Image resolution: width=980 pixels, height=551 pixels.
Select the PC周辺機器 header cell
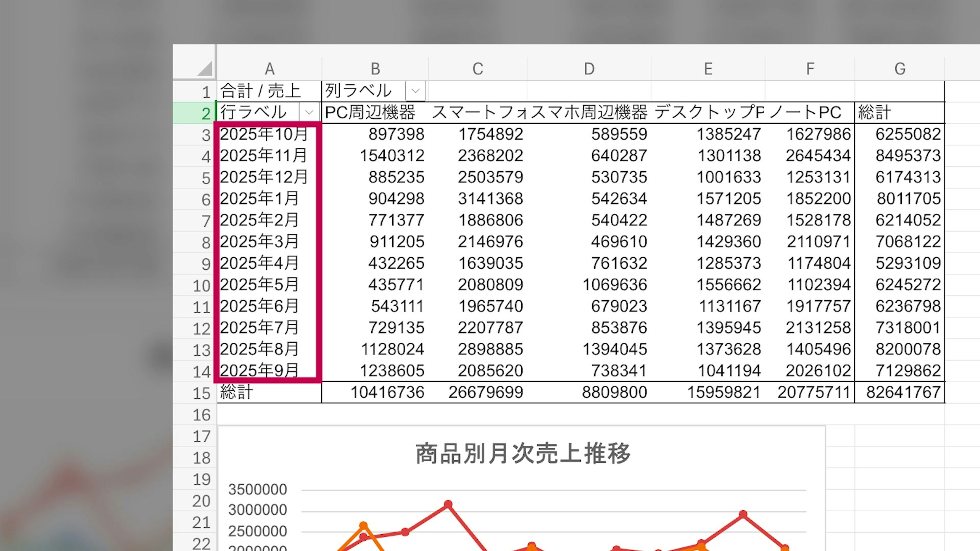tap(370, 112)
